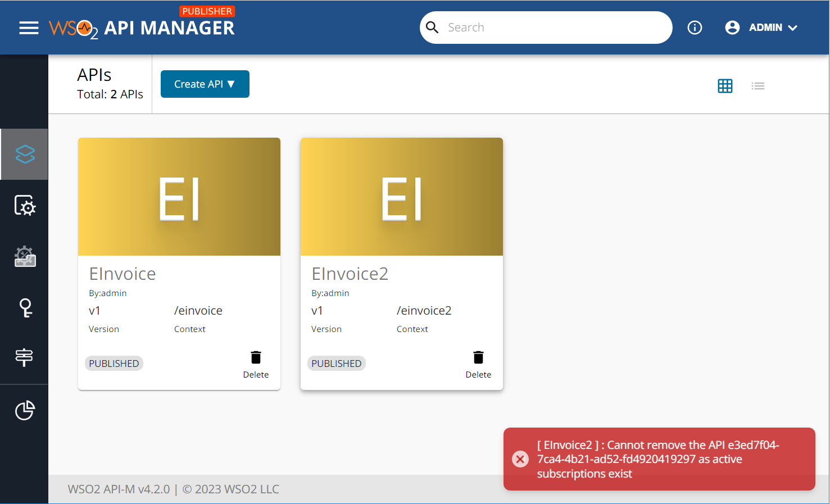Open the ADMIN user menu

coord(761,28)
